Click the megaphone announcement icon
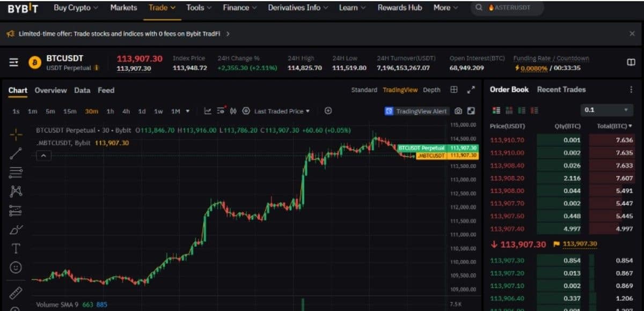This screenshot has width=644, height=311. [x=10, y=33]
